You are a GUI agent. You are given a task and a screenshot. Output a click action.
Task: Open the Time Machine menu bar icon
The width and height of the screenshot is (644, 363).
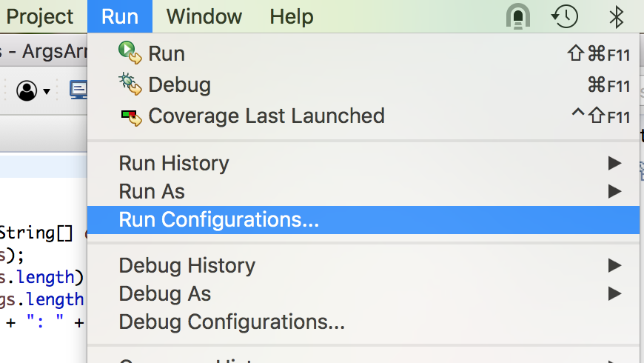(565, 16)
